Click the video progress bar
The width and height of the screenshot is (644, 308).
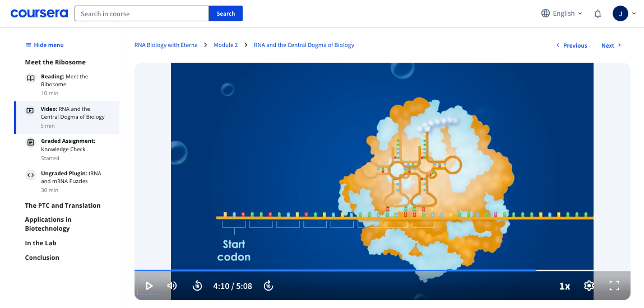point(382,270)
